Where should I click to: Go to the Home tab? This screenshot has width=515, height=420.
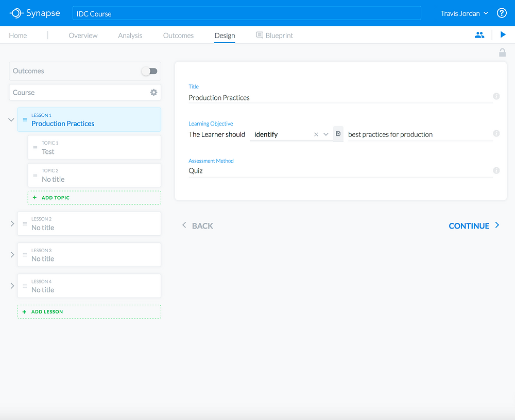click(18, 36)
